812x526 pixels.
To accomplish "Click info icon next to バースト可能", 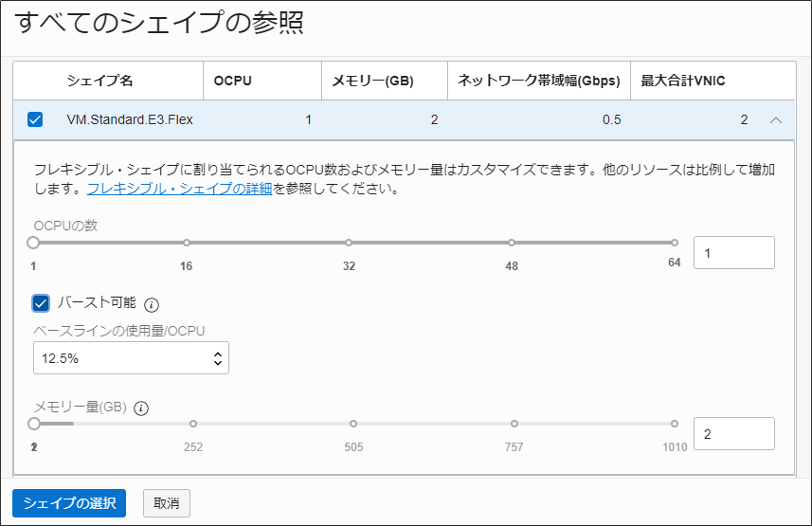I will [152, 304].
